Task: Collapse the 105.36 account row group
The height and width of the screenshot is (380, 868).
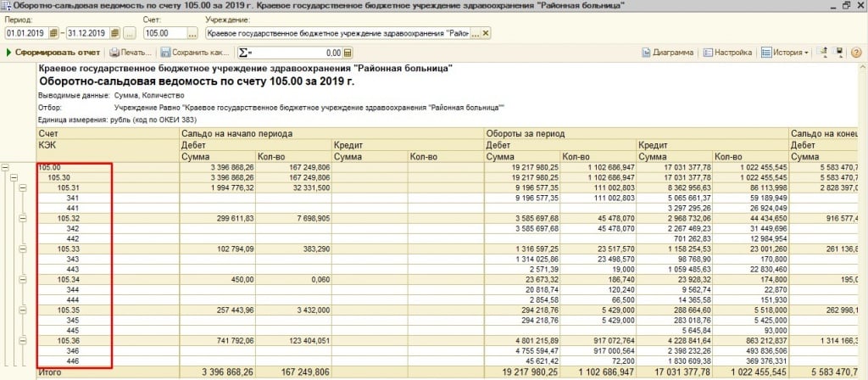Action: (x=22, y=340)
